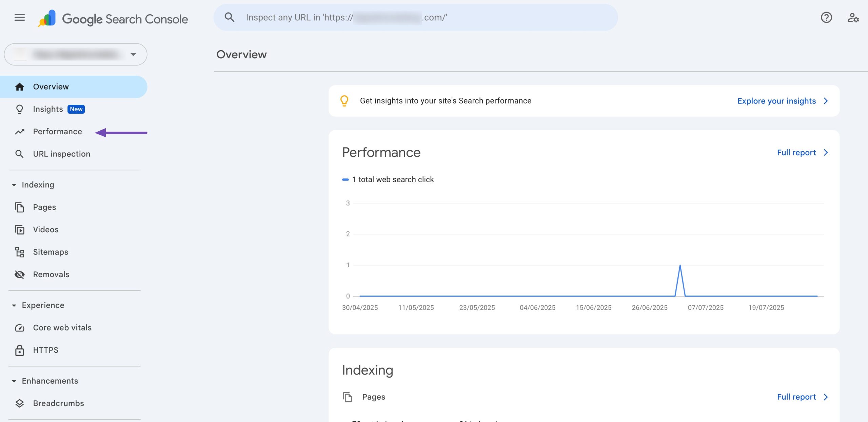Image resolution: width=868 pixels, height=422 pixels.
Task: Click the Videos icon in sidebar
Action: point(19,229)
